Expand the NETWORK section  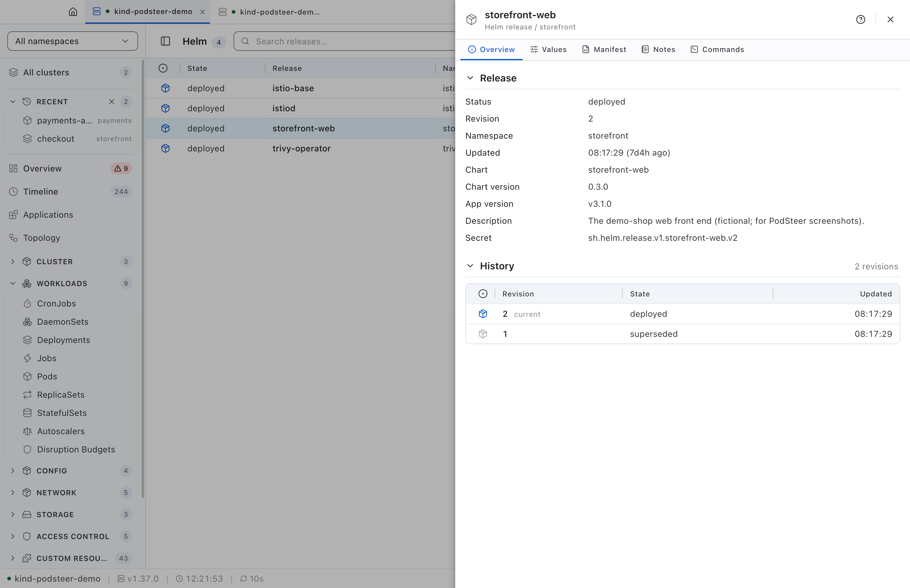point(12,493)
